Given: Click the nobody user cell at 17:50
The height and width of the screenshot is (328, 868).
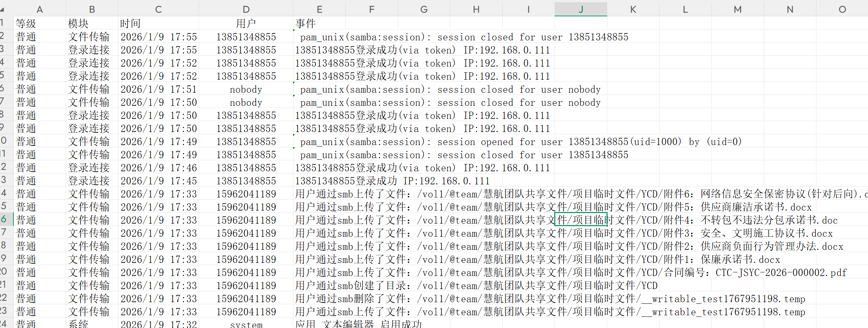Looking at the screenshot, I should [246, 102].
